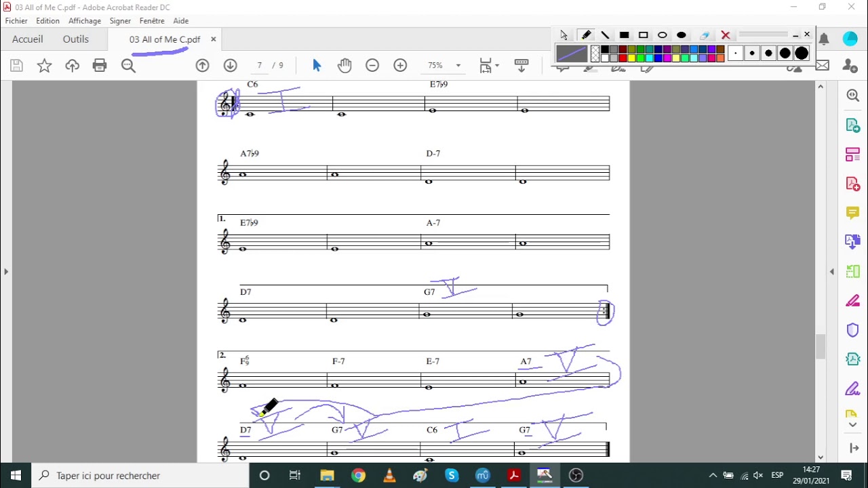
Task: Open Create PDF tool in right sidebar
Action: [852, 184]
